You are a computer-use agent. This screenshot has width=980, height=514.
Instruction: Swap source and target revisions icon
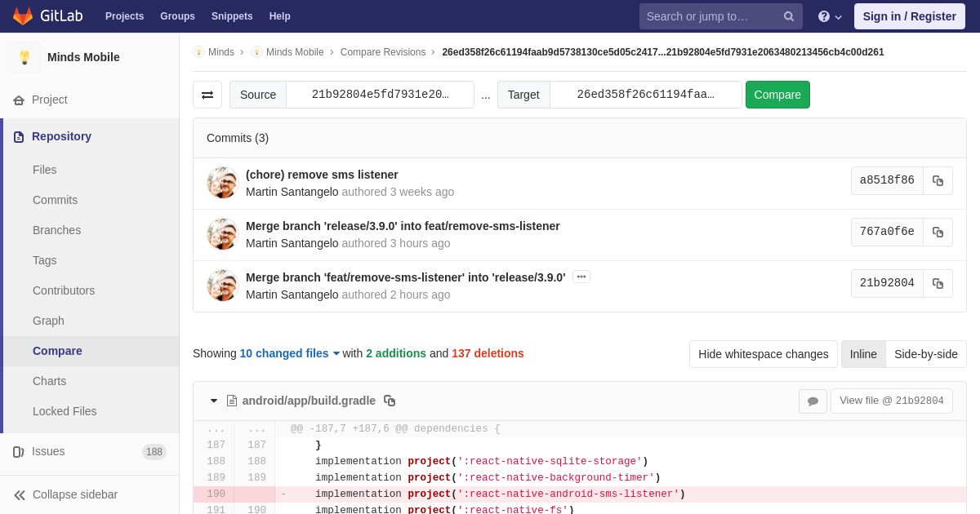pyautogui.click(x=207, y=95)
